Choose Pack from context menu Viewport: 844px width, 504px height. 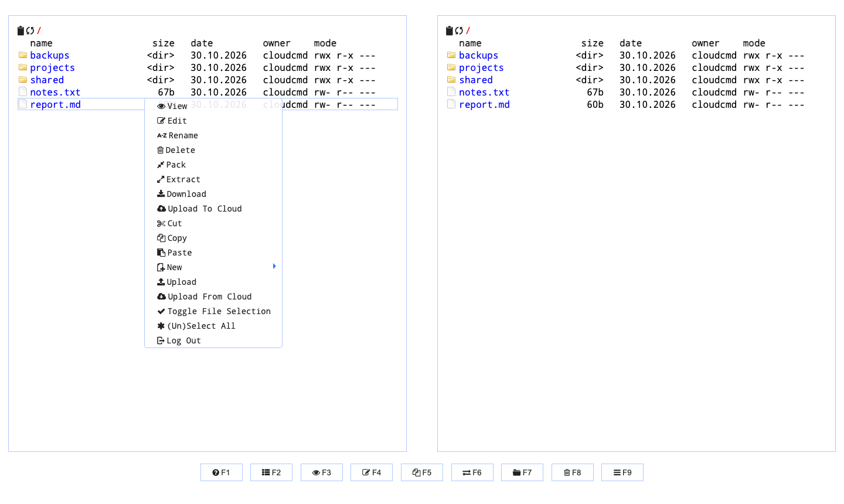click(213, 165)
